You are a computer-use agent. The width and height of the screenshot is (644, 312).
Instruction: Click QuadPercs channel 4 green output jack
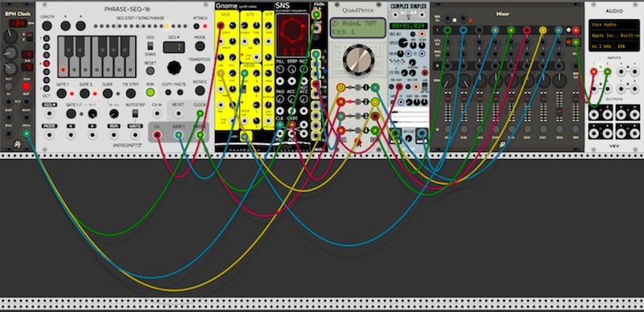click(x=375, y=130)
